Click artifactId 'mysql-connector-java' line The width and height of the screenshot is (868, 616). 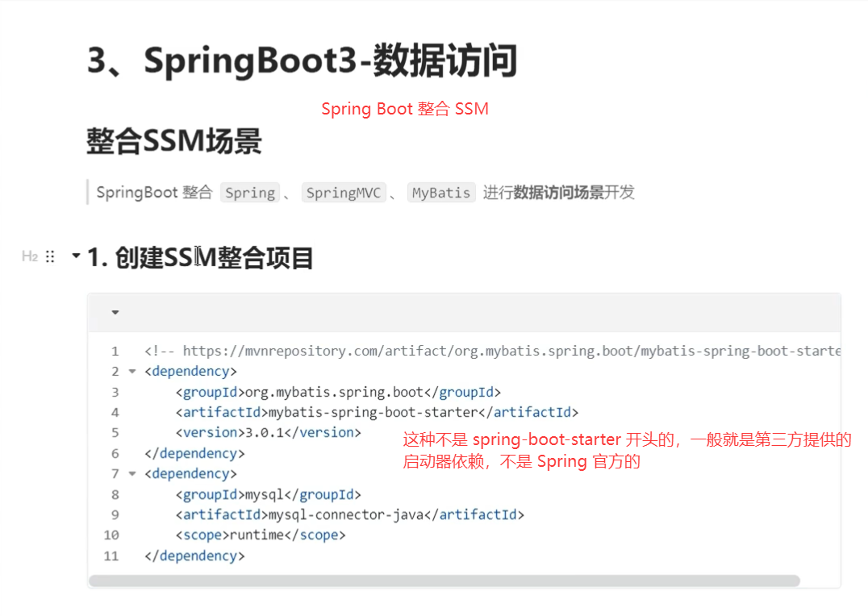click(350, 514)
